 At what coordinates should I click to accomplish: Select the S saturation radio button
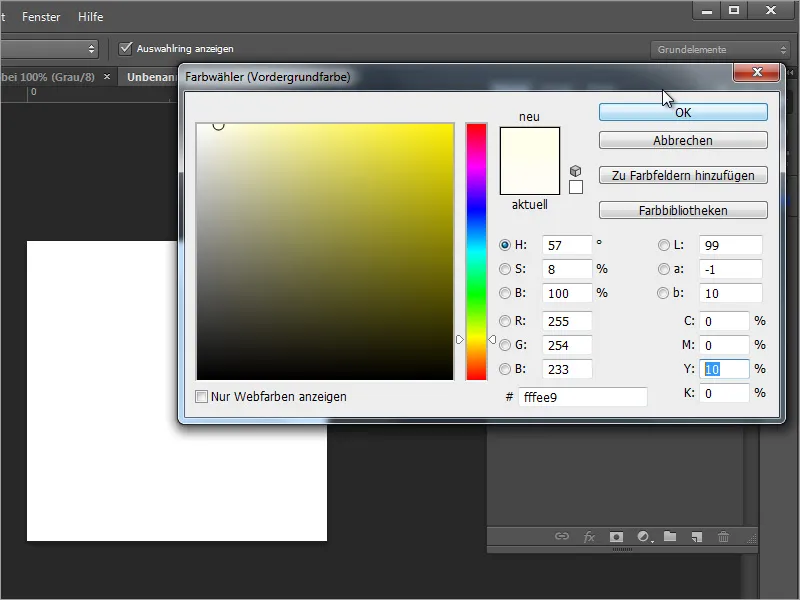[505, 269]
